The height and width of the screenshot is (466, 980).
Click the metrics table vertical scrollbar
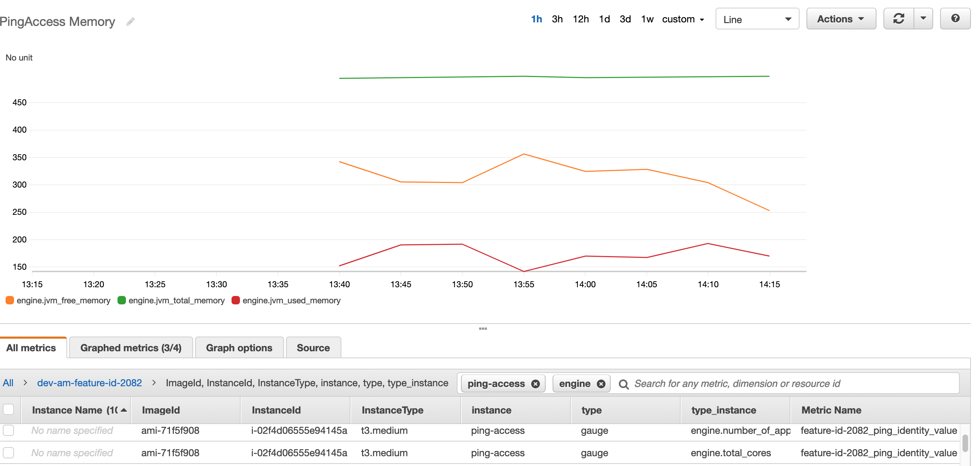965,443
